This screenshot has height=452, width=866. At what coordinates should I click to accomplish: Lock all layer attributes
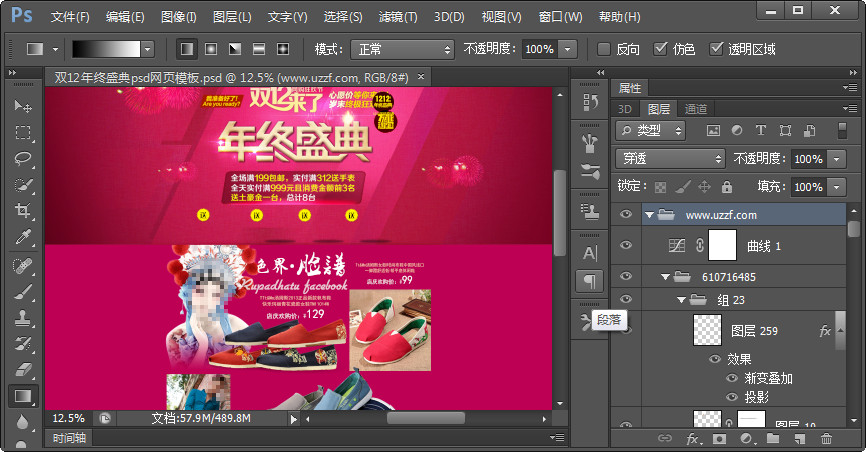click(727, 187)
